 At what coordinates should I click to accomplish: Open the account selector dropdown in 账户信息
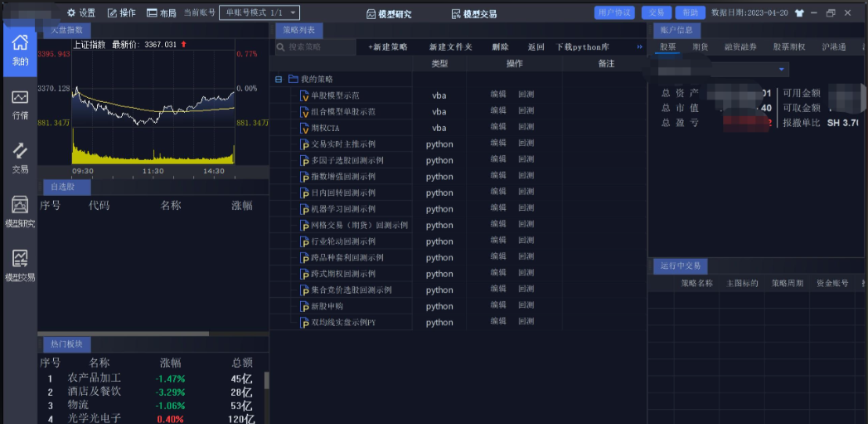pyautogui.click(x=781, y=69)
